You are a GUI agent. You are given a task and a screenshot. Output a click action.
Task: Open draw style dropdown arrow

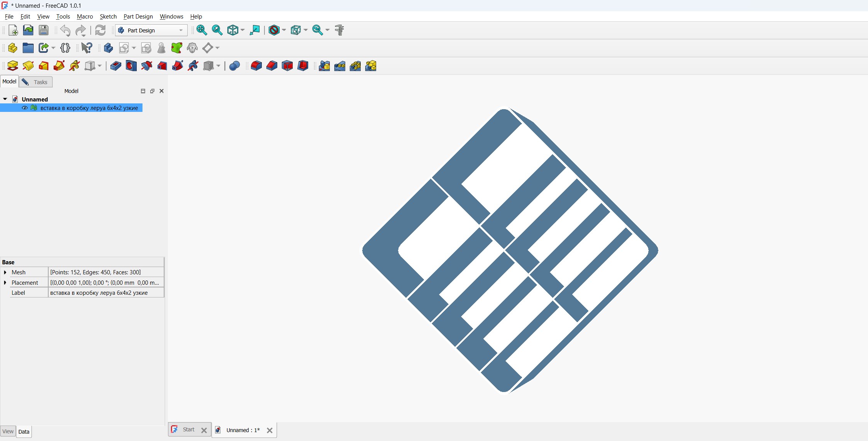(x=284, y=30)
